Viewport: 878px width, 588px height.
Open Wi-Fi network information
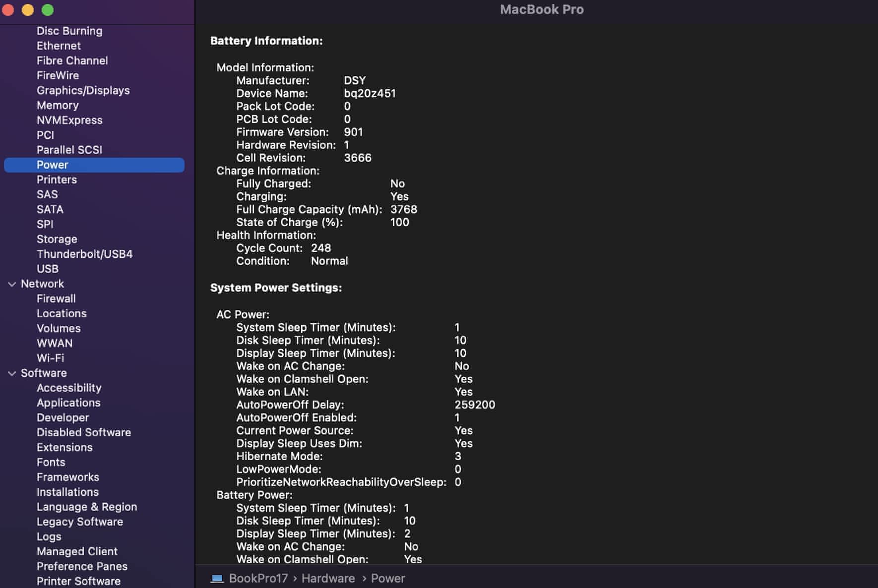[50, 358]
